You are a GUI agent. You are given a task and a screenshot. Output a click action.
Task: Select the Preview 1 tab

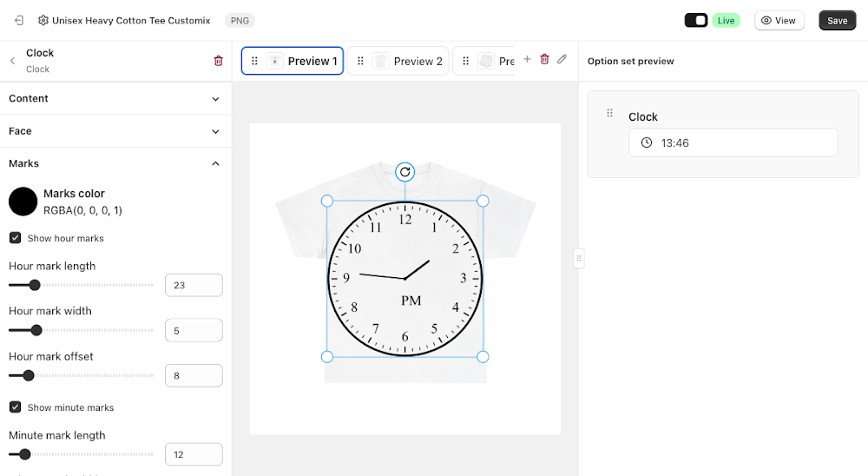click(x=293, y=61)
